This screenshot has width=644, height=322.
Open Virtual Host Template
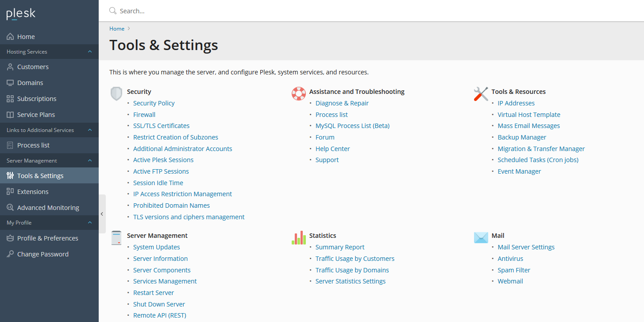point(529,115)
